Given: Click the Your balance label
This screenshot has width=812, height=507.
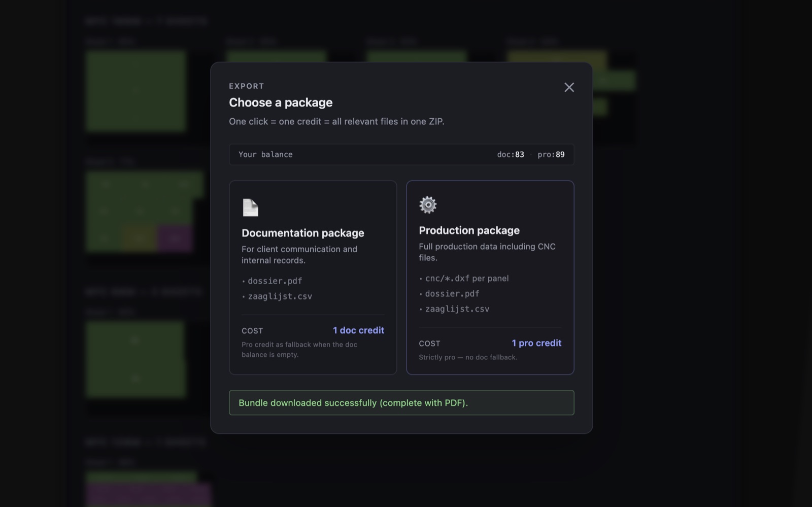Looking at the screenshot, I should coord(265,154).
